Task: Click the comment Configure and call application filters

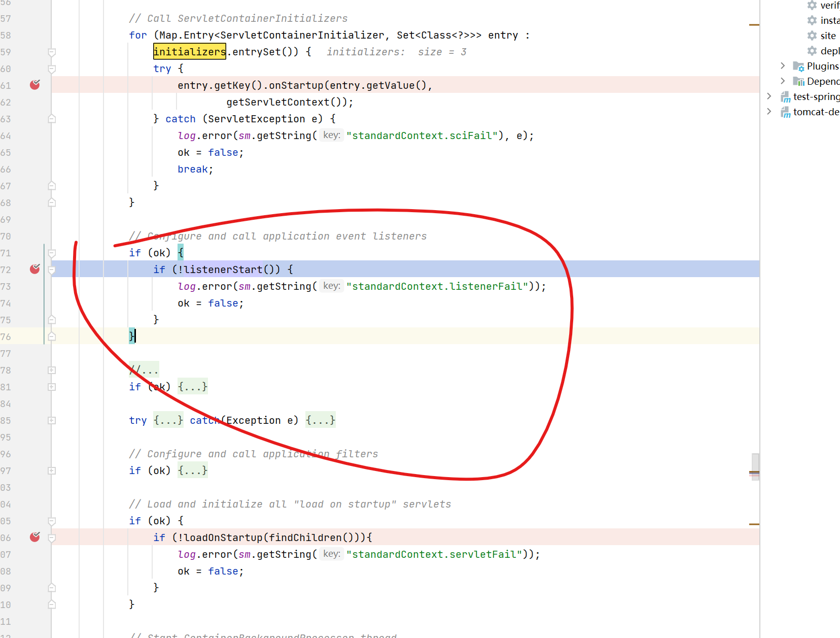Action: pyautogui.click(x=254, y=454)
